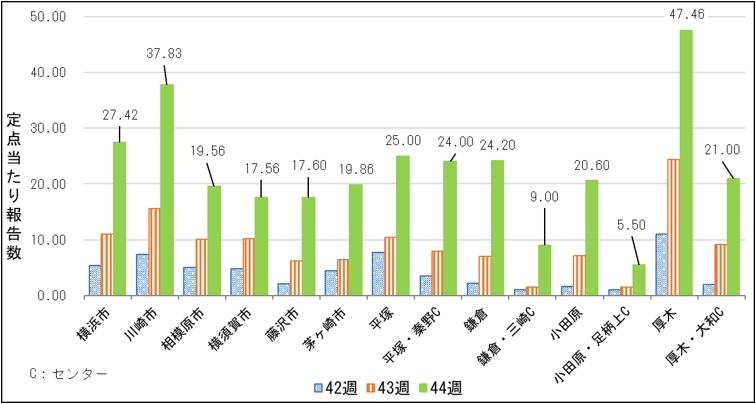This screenshot has height=404, width=756.
Task: Click the 37.83 data label
Action: click(x=163, y=54)
